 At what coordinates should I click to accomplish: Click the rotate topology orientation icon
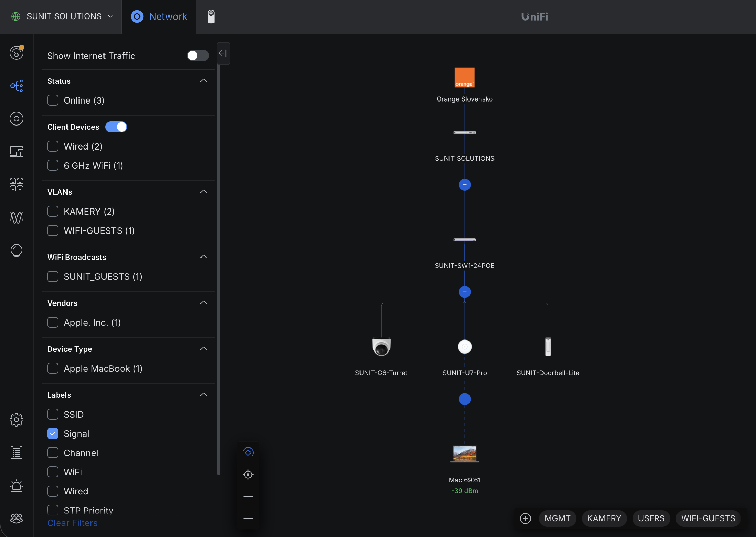point(248,452)
